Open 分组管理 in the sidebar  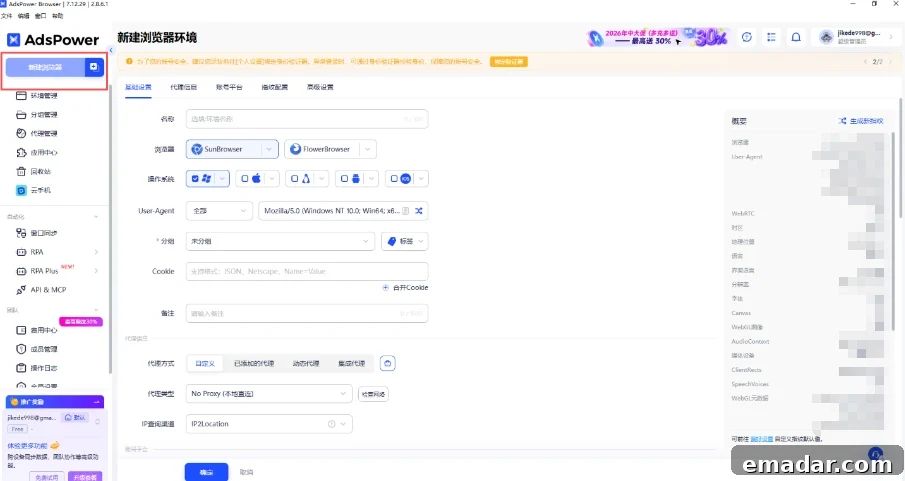(43, 114)
